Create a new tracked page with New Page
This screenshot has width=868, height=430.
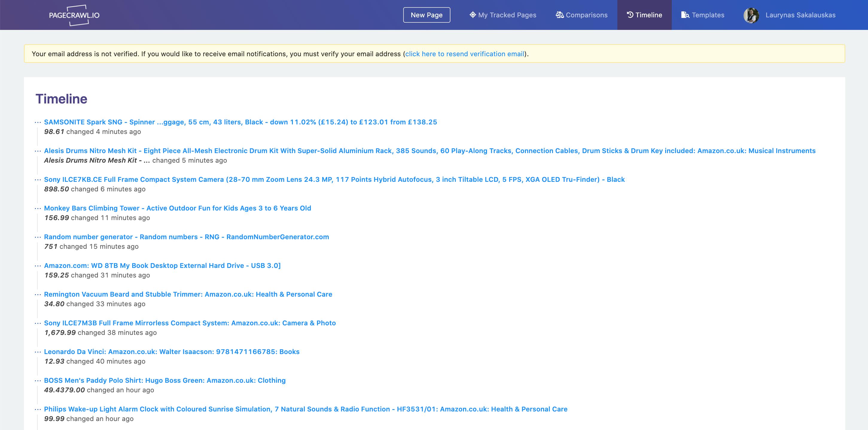coord(427,15)
